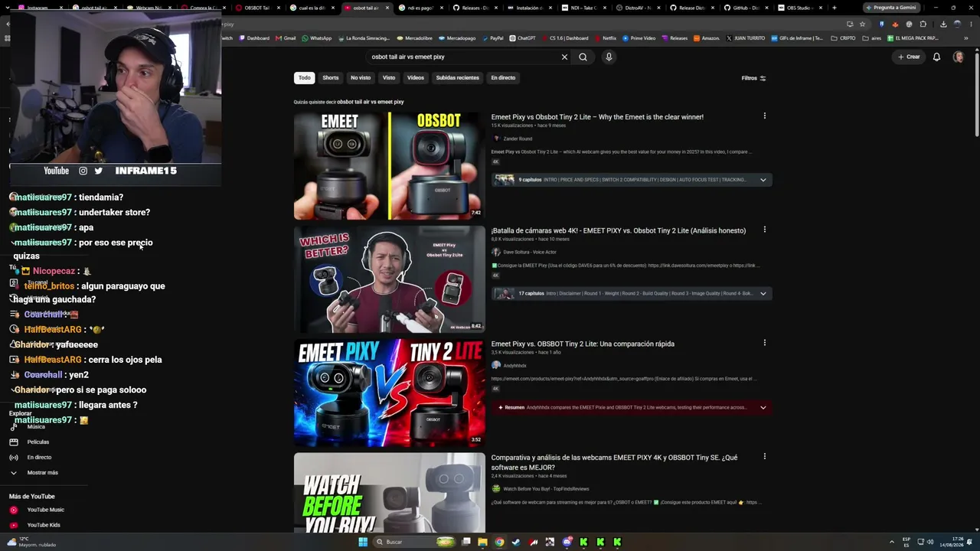
Task: Open the Filtros search filters
Action: 753,78
